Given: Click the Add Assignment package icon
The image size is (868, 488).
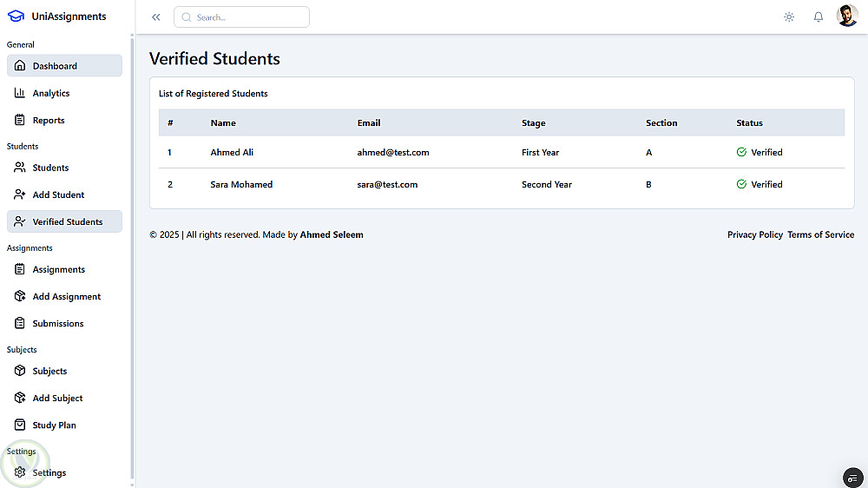Looking at the screenshot, I should click(20, 296).
